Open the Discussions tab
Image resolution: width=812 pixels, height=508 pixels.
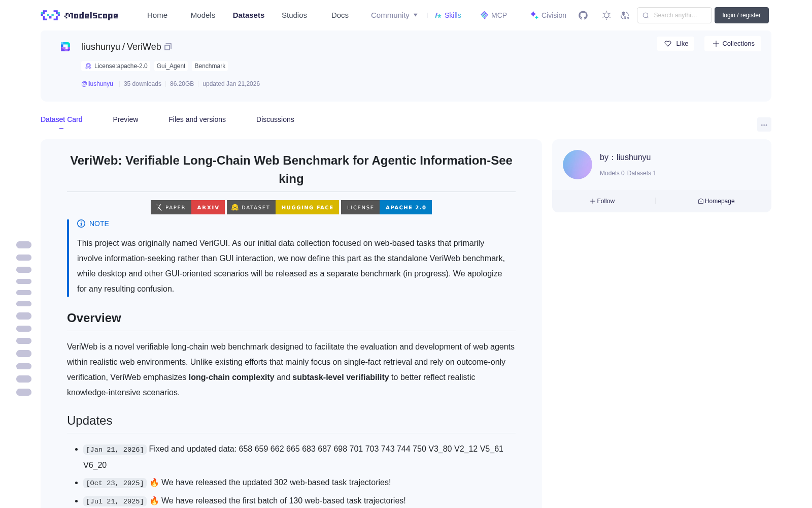(x=275, y=119)
